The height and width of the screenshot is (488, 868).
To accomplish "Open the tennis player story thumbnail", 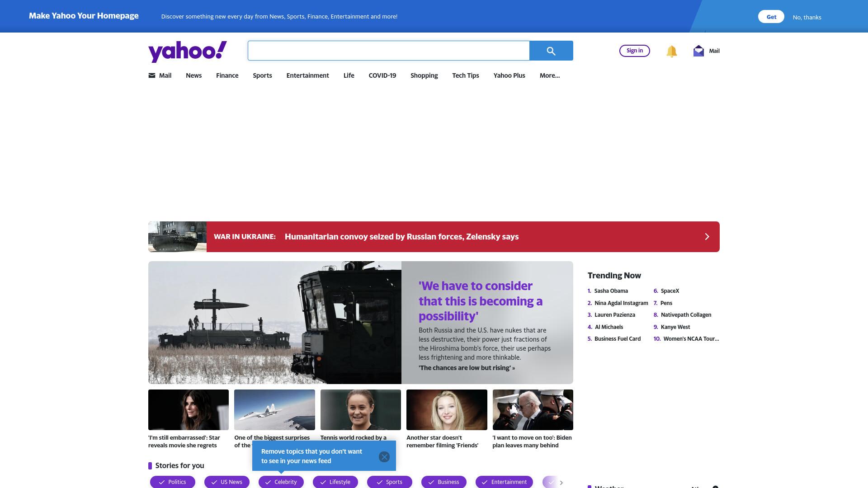I will pyautogui.click(x=361, y=410).
